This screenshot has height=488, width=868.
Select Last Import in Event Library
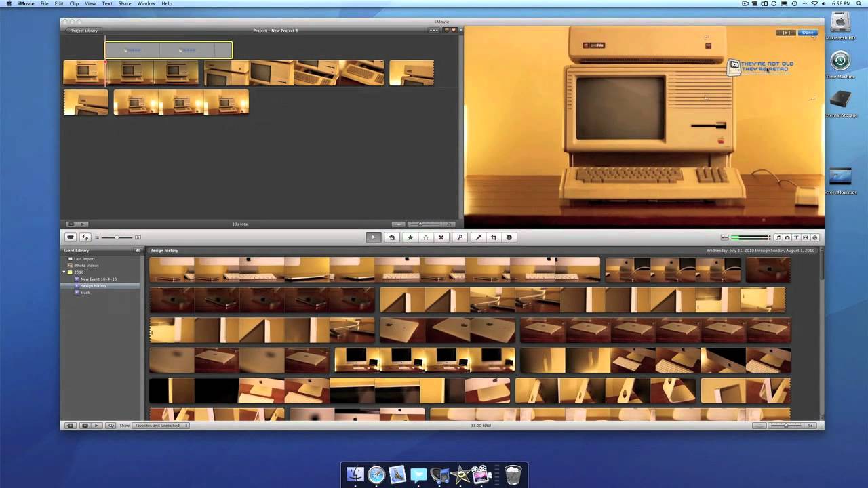pyautogui.click(x=85, y=259)
